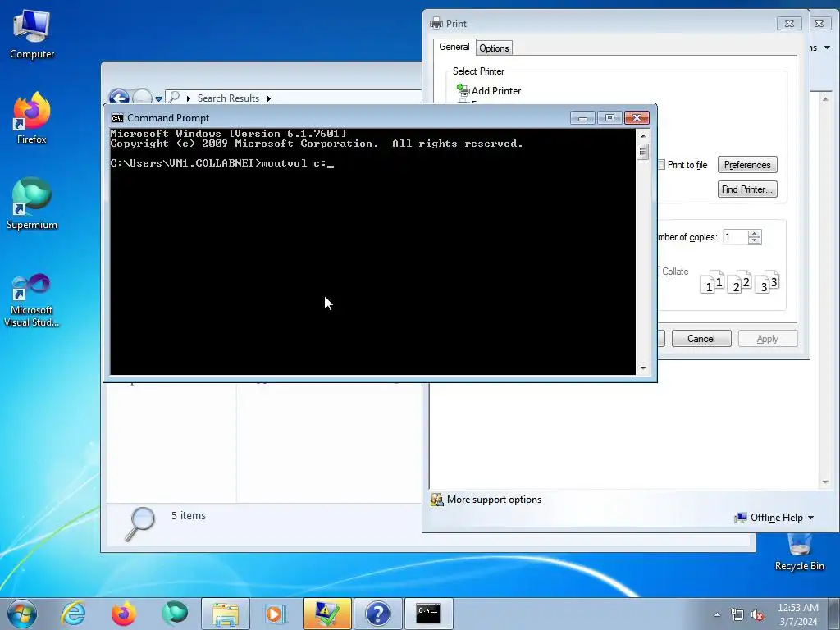Click the Find Printer button
Image resolution: width=840 pixels, height=630 pixels.
747,189
